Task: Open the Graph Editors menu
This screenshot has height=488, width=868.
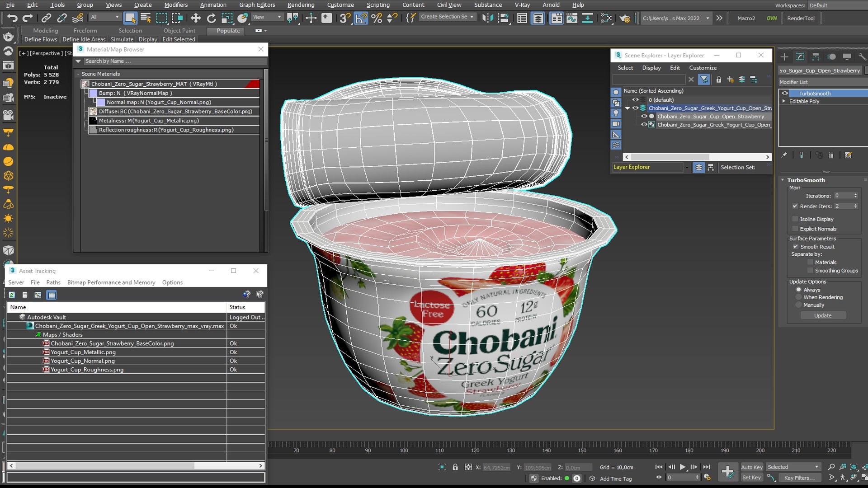Action: pyautogui.click(x=257, y=5)
